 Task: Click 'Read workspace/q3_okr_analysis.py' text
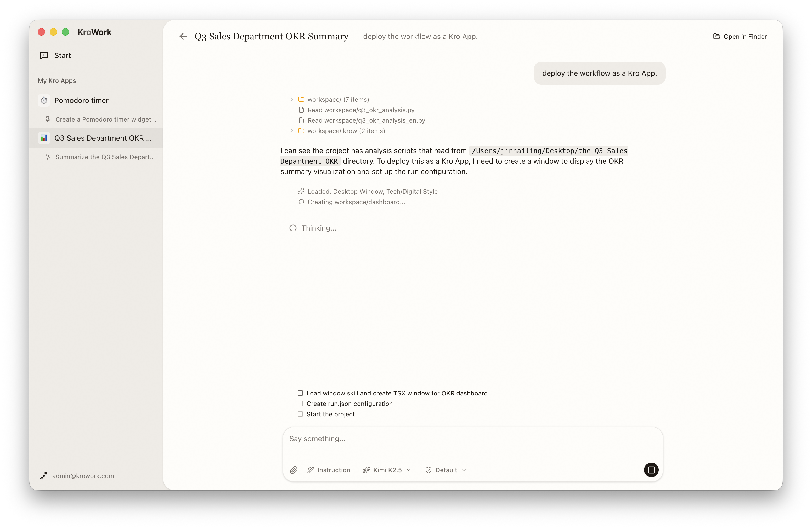tap(361, 110)
